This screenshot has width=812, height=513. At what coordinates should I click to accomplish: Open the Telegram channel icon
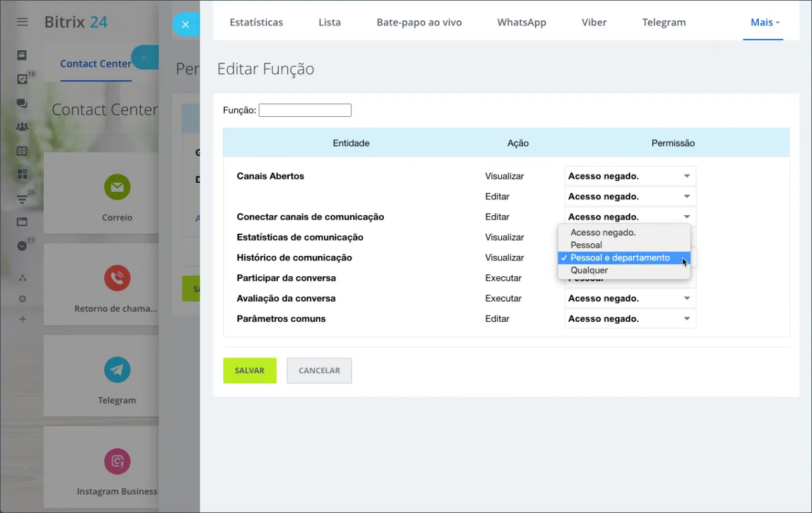point(117,370)
